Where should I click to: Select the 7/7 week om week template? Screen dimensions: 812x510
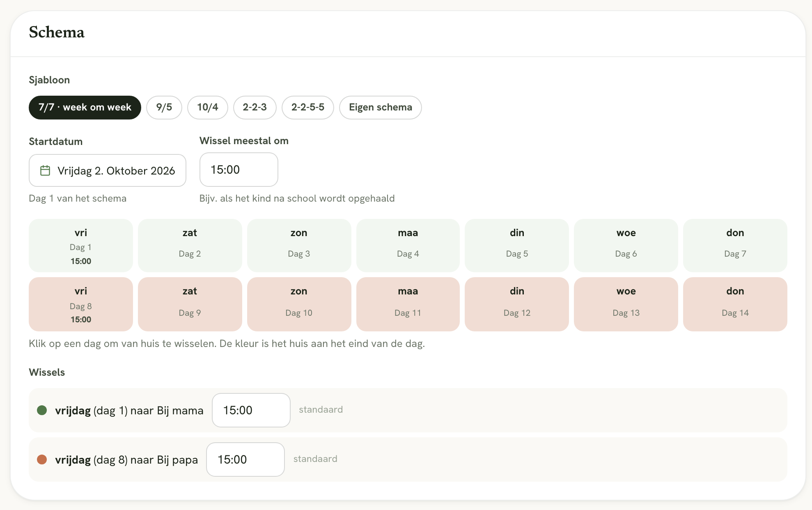click(85, 108)
